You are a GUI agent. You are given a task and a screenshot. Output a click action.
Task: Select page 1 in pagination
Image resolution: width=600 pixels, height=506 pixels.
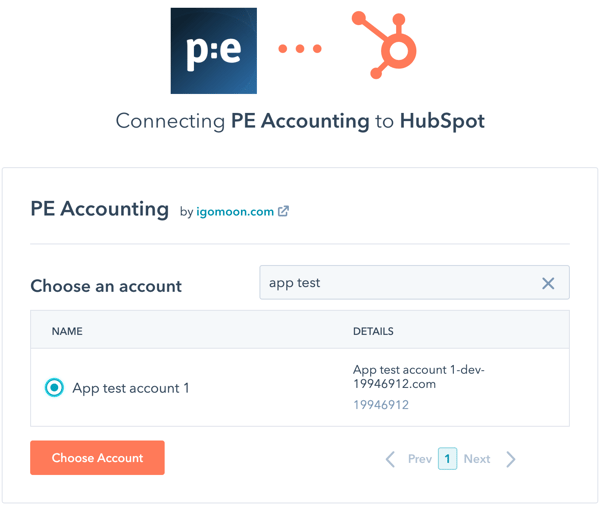pyautogui.click(x=447, y=459)
